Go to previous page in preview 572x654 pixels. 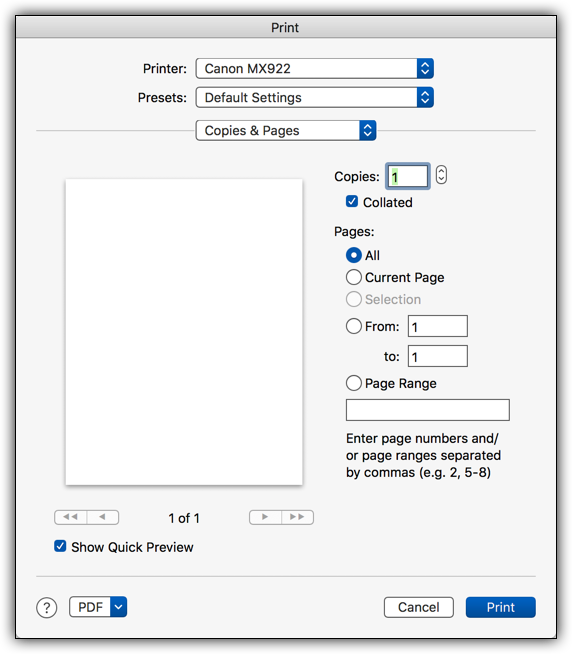pos(103,517)
